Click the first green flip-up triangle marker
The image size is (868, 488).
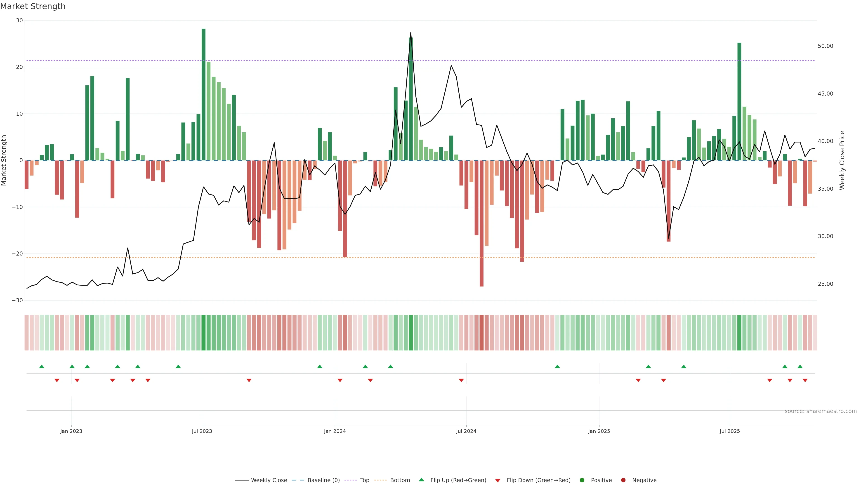click(42, 366)
